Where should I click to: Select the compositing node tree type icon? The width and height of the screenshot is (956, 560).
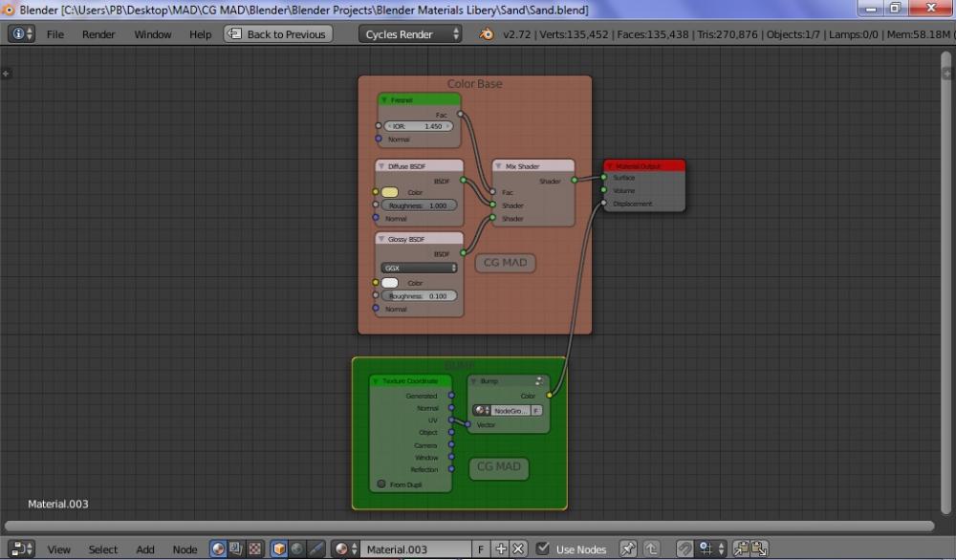tap(237, 549)
